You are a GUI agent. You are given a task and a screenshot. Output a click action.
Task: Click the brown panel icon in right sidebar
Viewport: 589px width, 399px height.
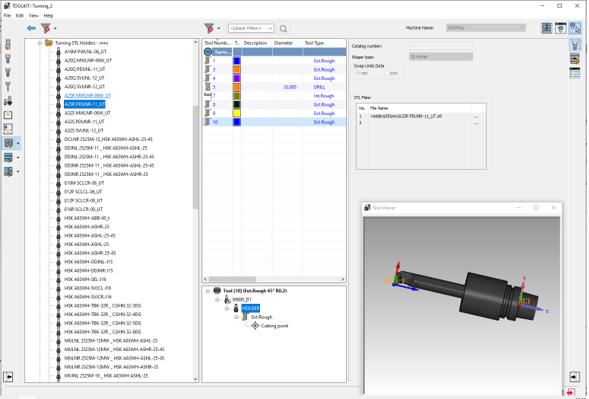[x=575, y=59]
